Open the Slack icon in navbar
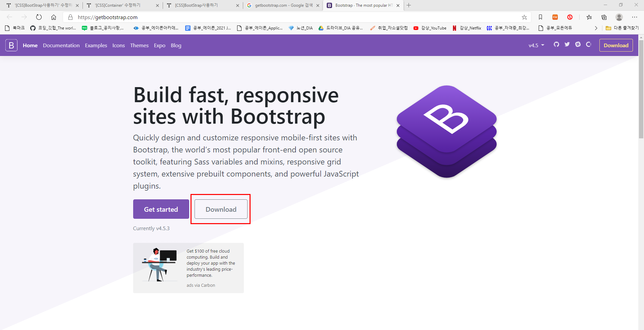Screen dimensions: 644x330 [578, 44]
